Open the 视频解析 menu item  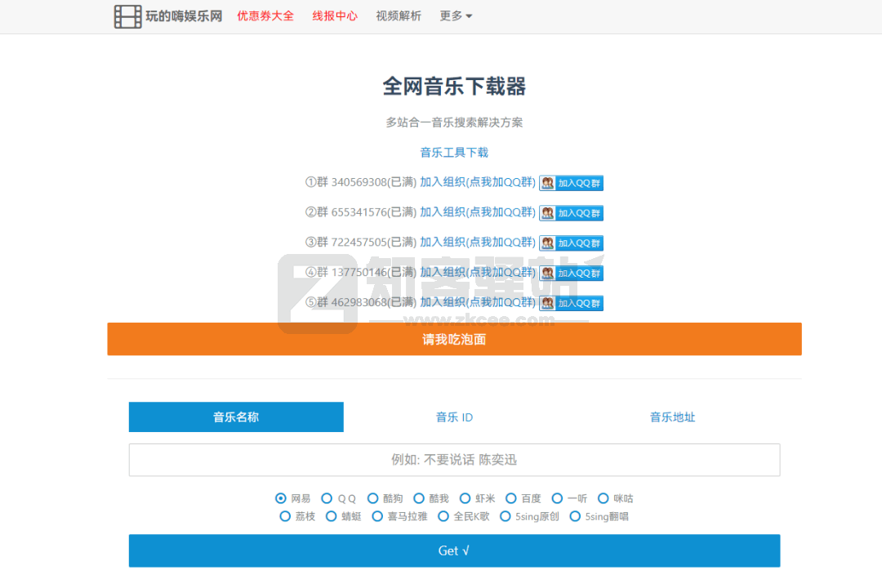tap(398, 16)
